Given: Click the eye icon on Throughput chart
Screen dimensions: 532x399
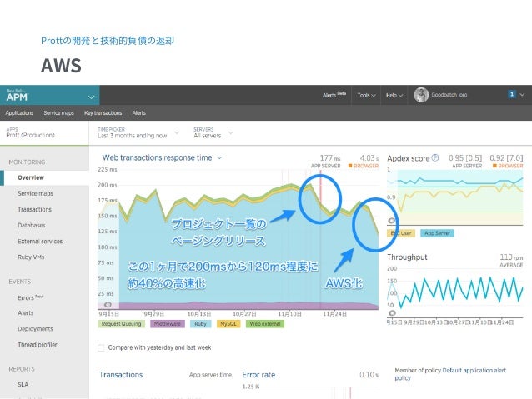Looking at the screenshot, I should coord(392,313).
